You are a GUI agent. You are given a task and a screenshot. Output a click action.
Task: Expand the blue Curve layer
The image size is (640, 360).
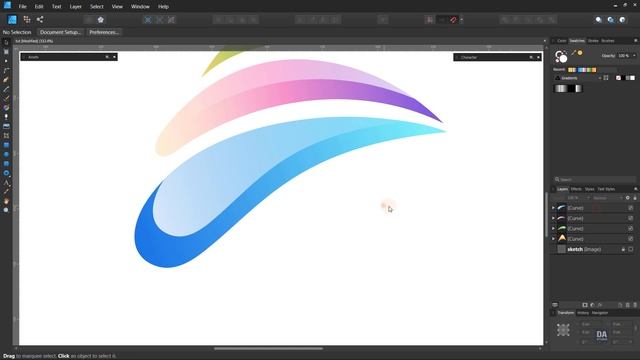553,208
